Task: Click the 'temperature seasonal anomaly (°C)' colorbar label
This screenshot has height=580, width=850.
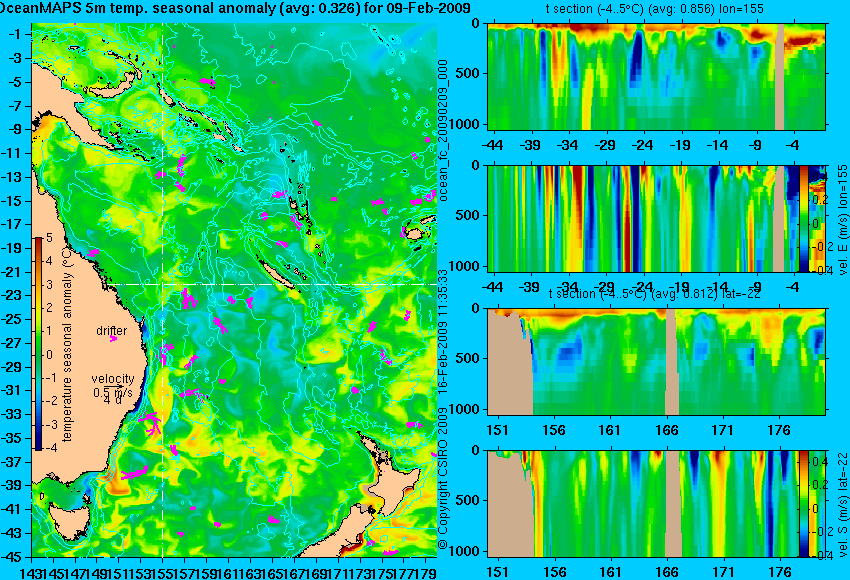Action: point(67,344)
